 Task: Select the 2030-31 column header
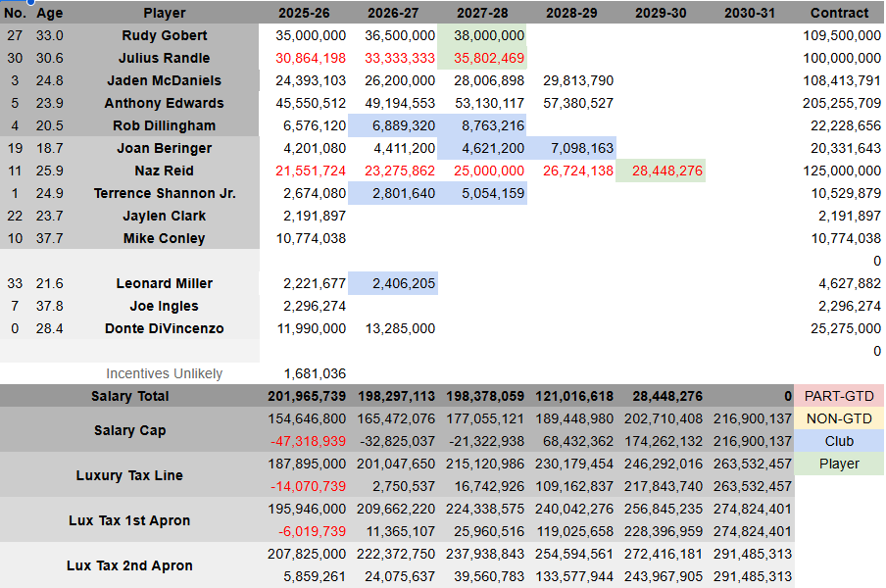pyautogui.click(x=750, y=13)
